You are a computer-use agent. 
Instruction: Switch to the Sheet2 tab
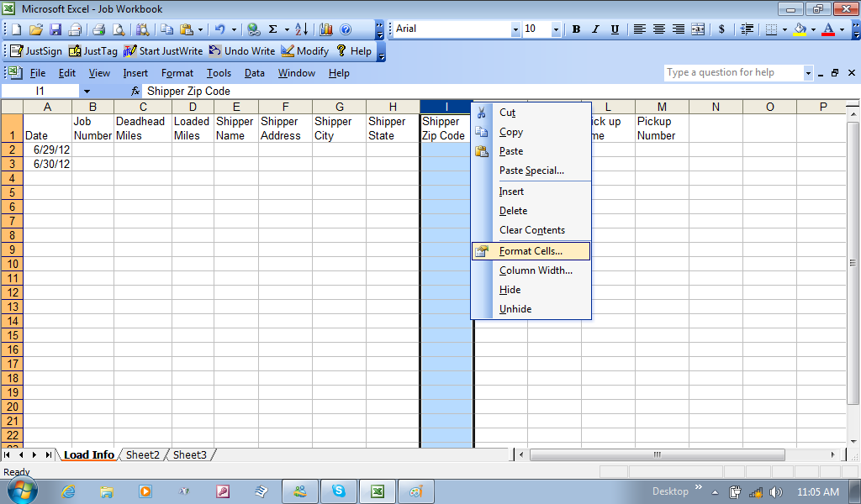coord(143,454)
